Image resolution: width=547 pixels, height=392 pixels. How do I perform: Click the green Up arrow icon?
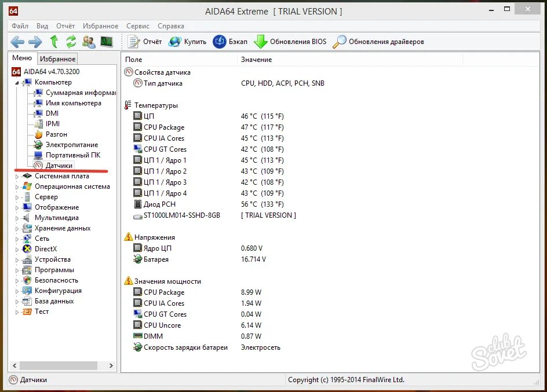tap(54, 42)
